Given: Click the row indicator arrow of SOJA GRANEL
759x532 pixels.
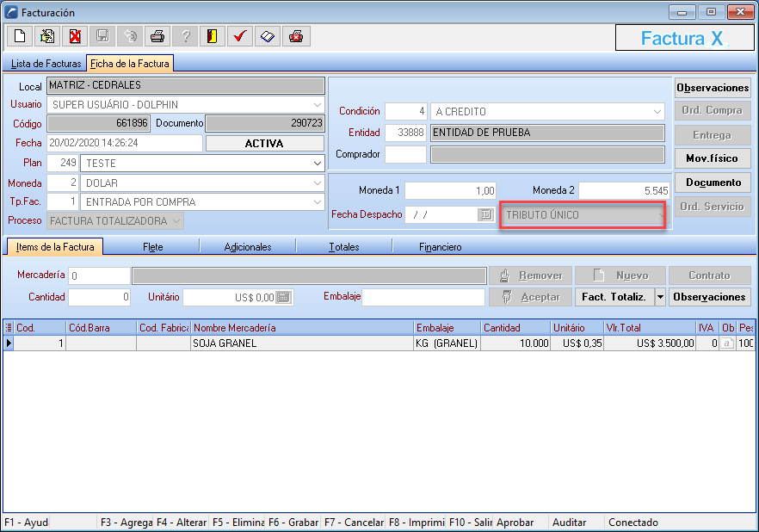Looking at the screenshot, I should click(x=9, y=343).
